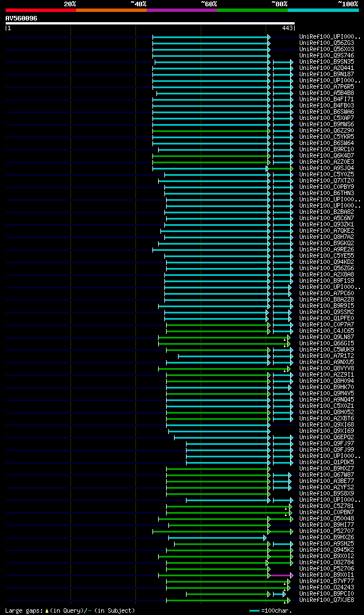Select hit UniRef100_Q9LN87
The height and width of the screenshot is (615, 364).
(326, 338)
